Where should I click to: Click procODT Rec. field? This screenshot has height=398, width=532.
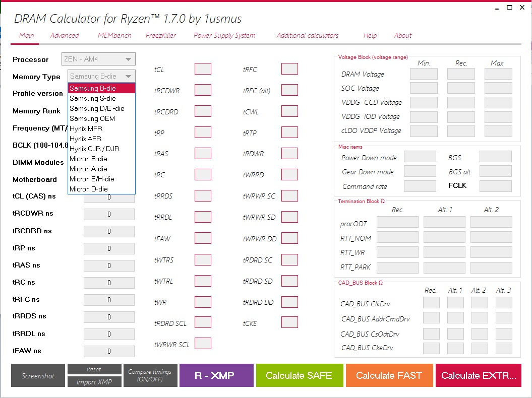click(398, 222)
